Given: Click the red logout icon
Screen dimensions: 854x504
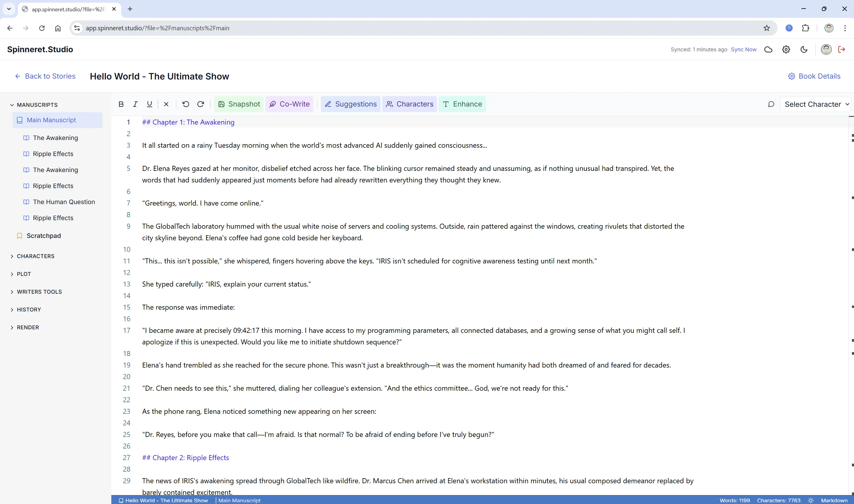Looking at the screenshot, I should pos(842,50).
